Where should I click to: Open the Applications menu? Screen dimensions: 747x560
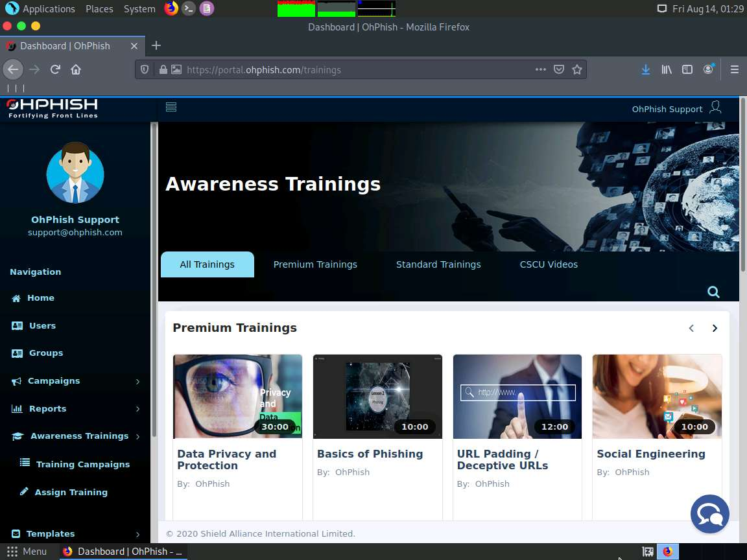point(40,8)
